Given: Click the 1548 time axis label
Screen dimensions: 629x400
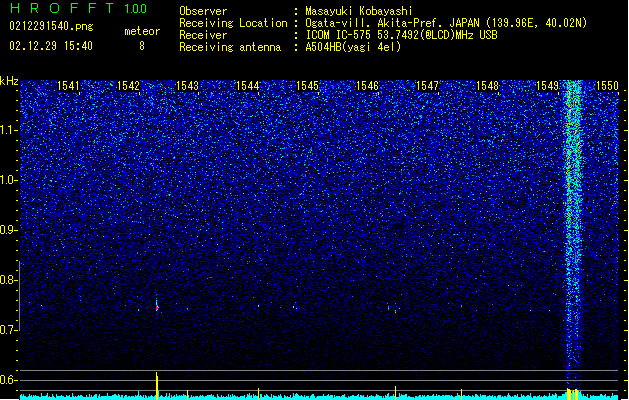Looking at the screenshot, I should tap(487, 85).
